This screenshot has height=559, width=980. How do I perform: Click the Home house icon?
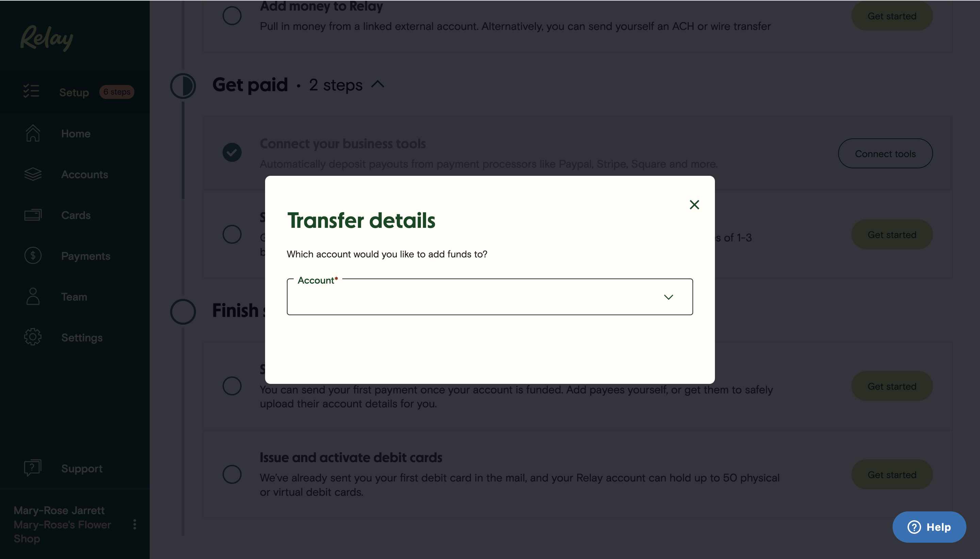[33, 133]
